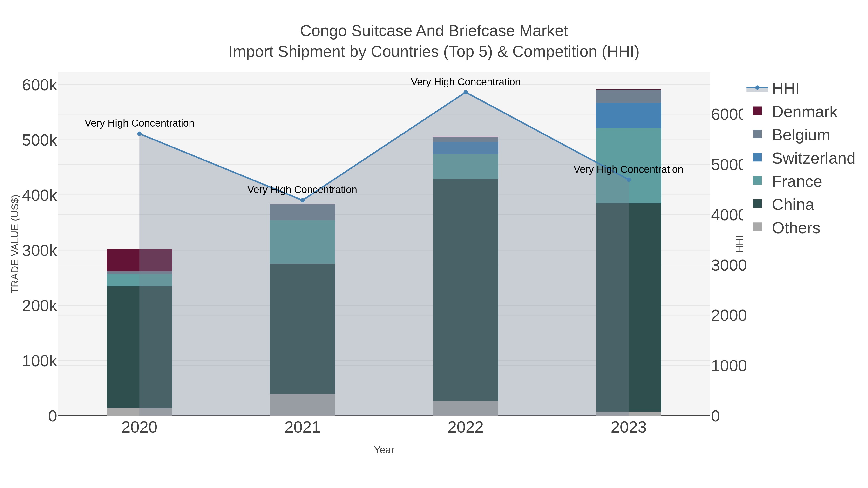Click the 2021 x-axis label
Viewport: 868px width, 488px height.
[x=302, y=428]
